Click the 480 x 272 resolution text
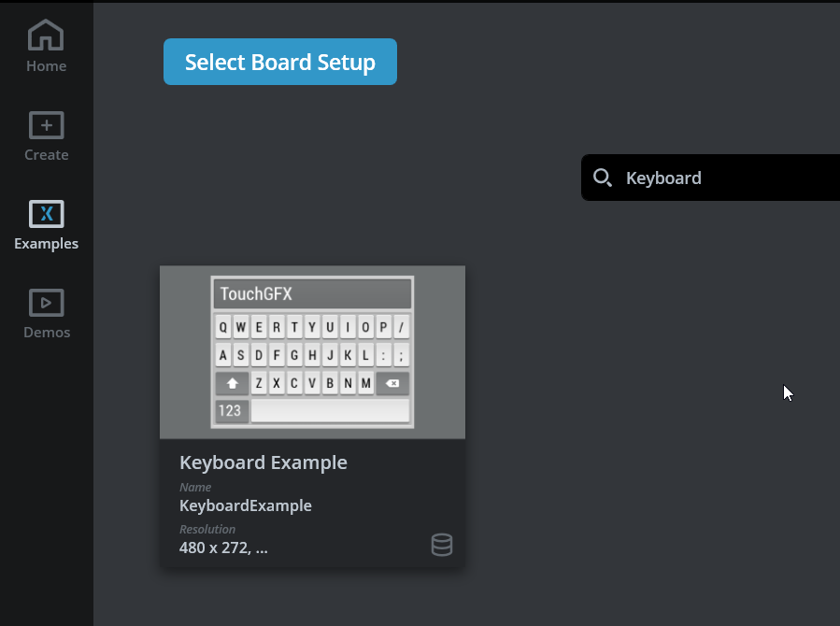Viewport: 840px width, 626px height. (222, 548)
